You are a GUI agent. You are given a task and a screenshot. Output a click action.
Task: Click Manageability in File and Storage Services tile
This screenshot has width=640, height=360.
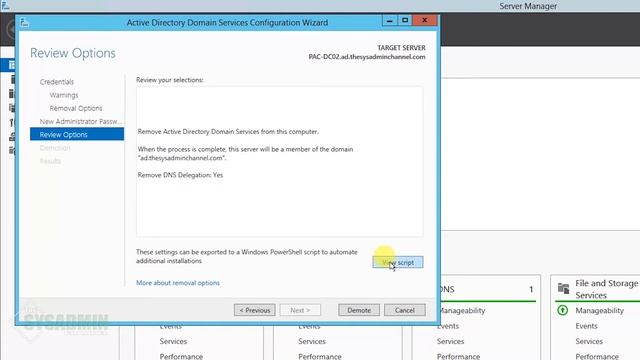(599, 311)
